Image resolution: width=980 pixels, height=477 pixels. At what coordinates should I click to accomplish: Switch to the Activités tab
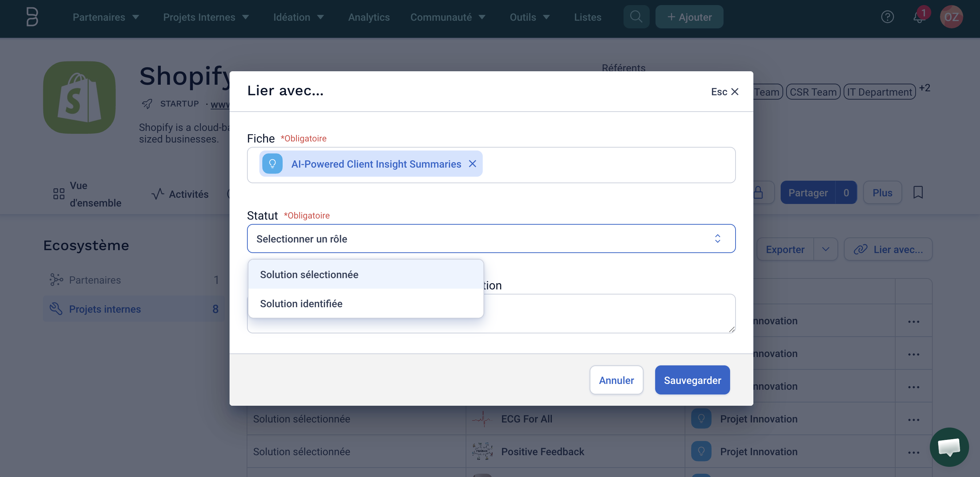click(180, 194)
